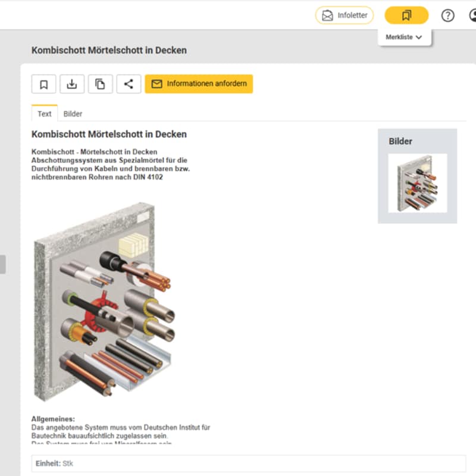The image size is (476, 476).
Task: Click the bookmark icon in the action toolbar
Action: click(x=43, y=84)
